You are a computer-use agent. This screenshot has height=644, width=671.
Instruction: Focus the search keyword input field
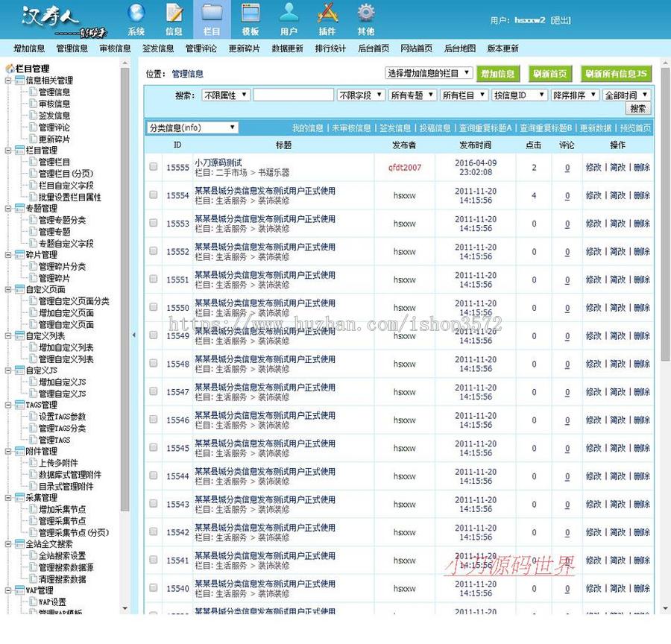[294, 95]
